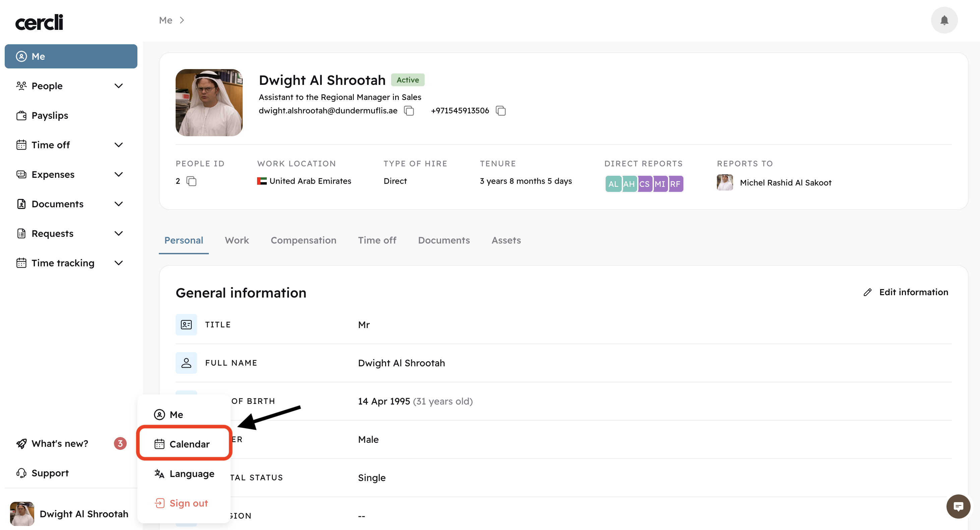Copy the People ID value
Viewport: 980px width, 530px height.
pyautogui.click(x=191, y=181)
